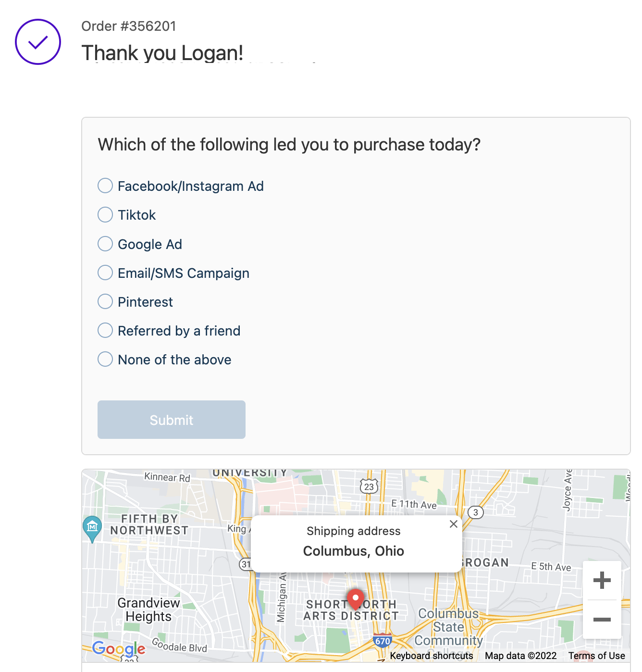Choose the Google Ad radio button

[x=105, y=244]
